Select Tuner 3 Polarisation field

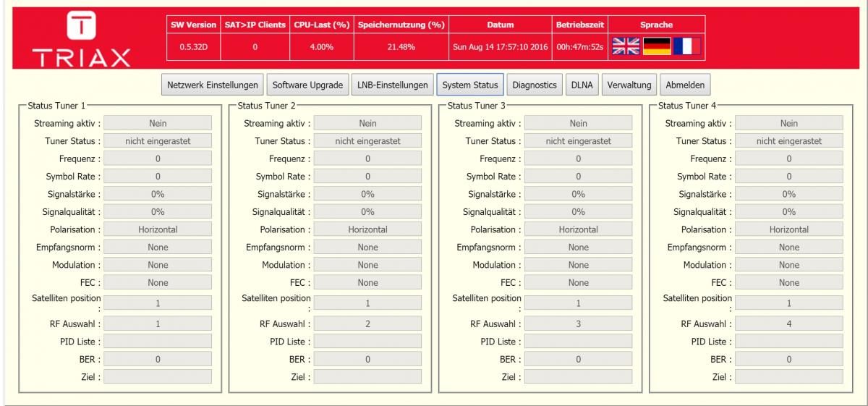578,229
